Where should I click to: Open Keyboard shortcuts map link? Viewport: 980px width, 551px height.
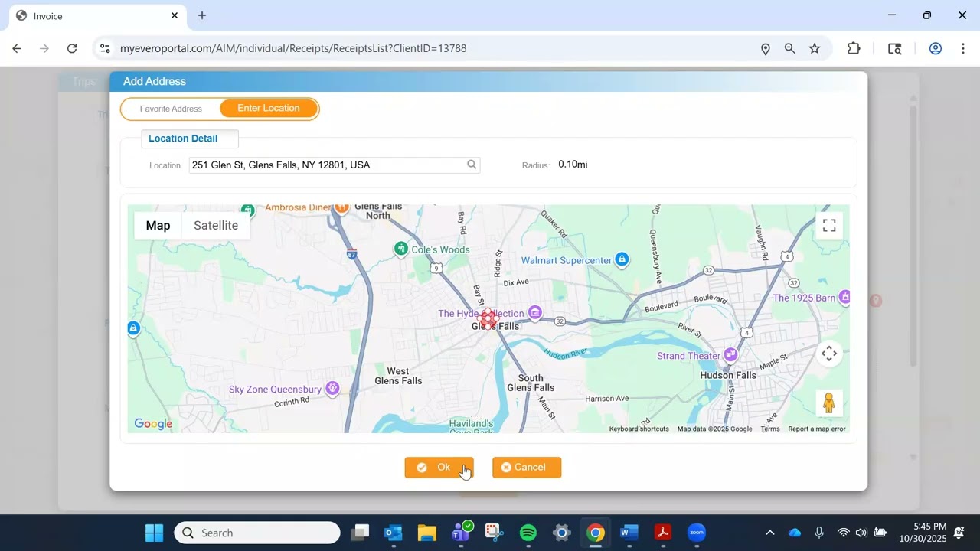point(639,429)
